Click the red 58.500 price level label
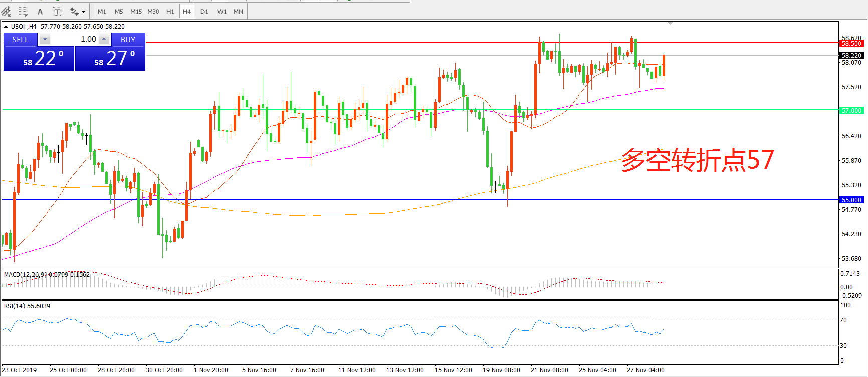Screen dimensions: 868x377 pyautogui.click(x=851, y=44)
